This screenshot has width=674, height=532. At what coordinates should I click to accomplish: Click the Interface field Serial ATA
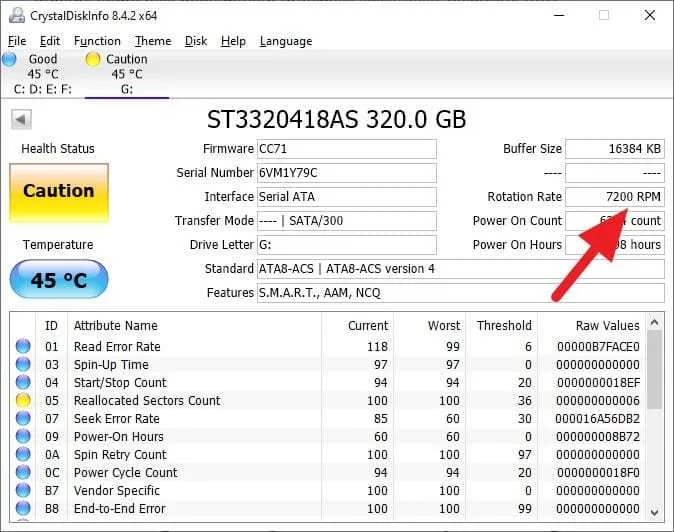(x=346, y=197)
